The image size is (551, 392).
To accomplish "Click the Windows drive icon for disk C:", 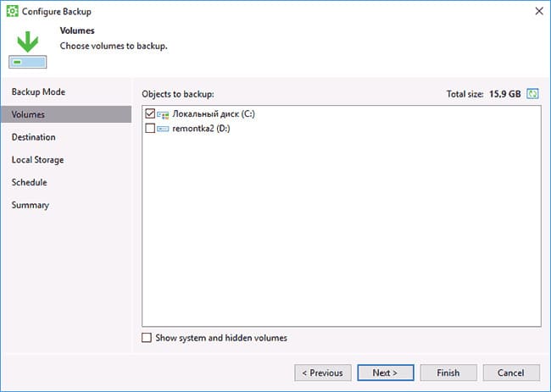I will pos(163,114).
